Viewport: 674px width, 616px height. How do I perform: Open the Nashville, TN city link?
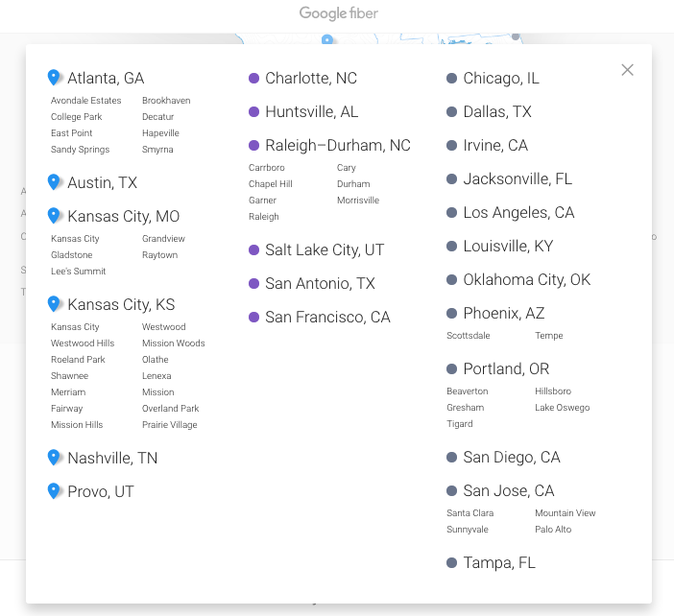(112, 458)
